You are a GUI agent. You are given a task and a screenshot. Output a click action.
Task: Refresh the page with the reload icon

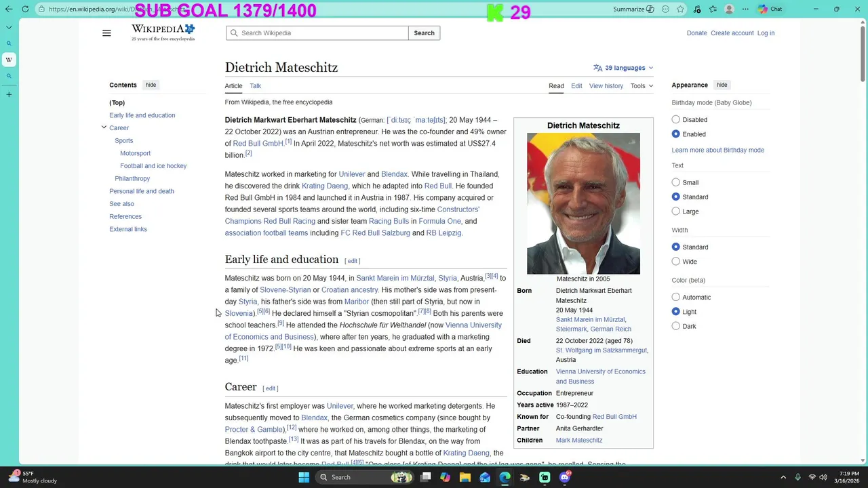click(25, 9)
